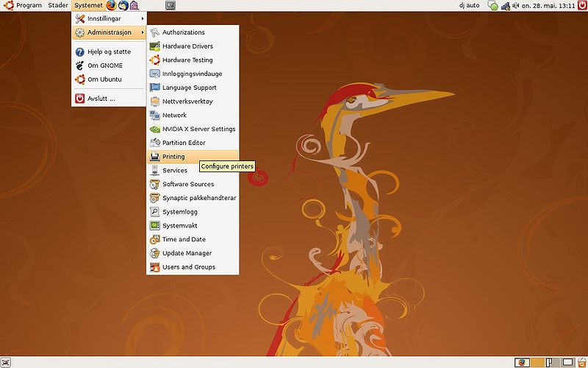This screenshot has height=368, width=588.
Task: Open the terminal launcher in the top panel
Action: (171, 5)
